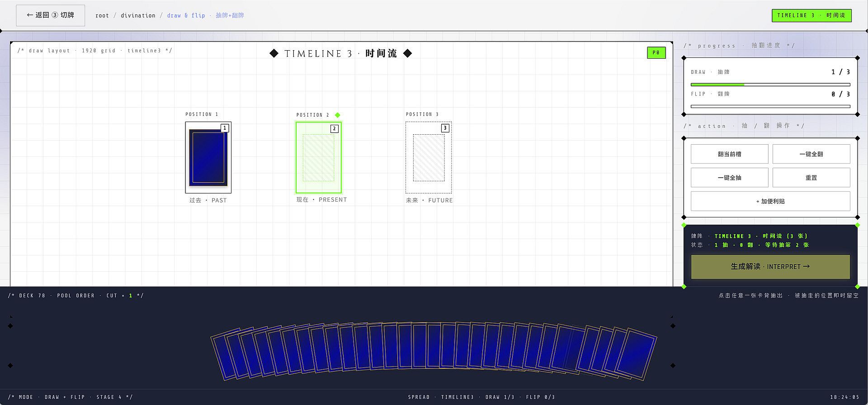The height and width of the screenshot is (405, 868).
Task: Open the divination breadcrumb
Action: [x=138, y=15]
